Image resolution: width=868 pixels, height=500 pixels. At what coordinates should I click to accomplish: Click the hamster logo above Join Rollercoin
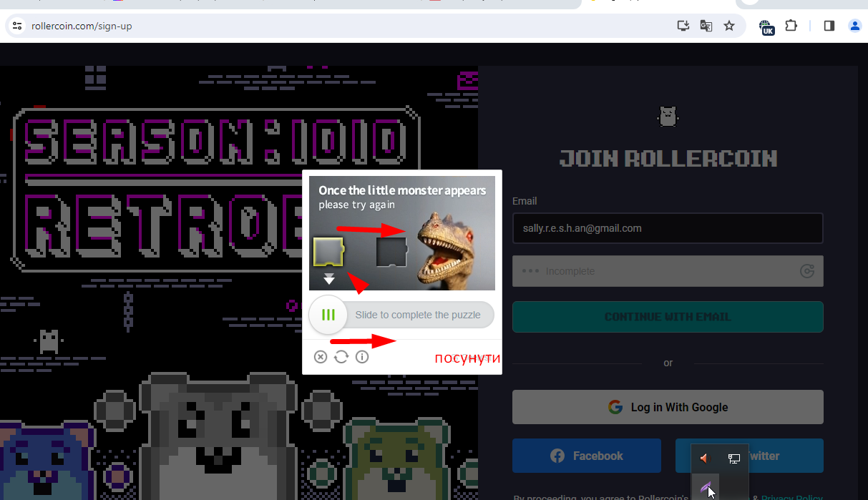pos(668,117)
